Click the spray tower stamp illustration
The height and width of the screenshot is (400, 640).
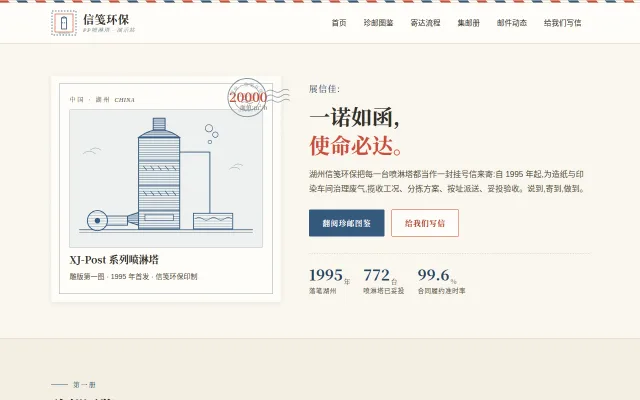click(x=166, y=178)
